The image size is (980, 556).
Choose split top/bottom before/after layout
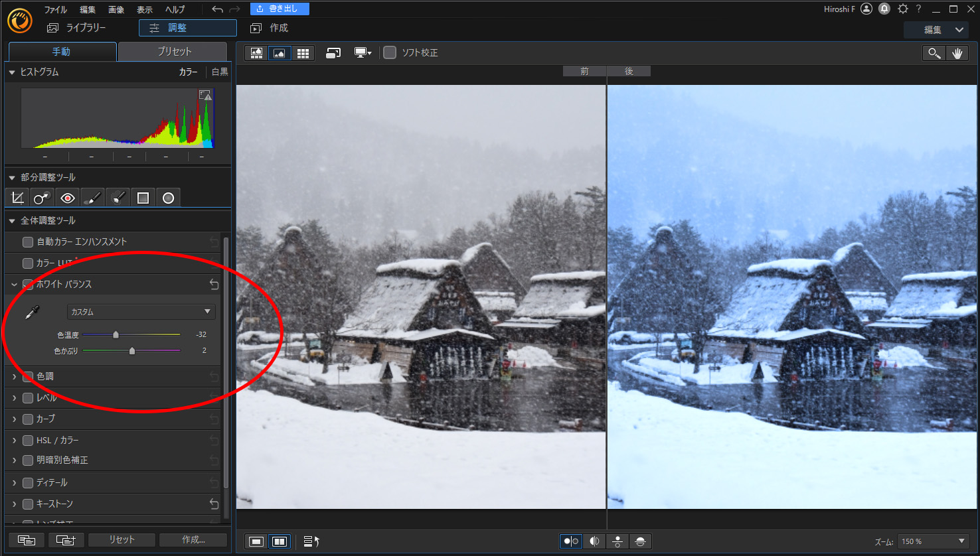click(x=640, y=541)
